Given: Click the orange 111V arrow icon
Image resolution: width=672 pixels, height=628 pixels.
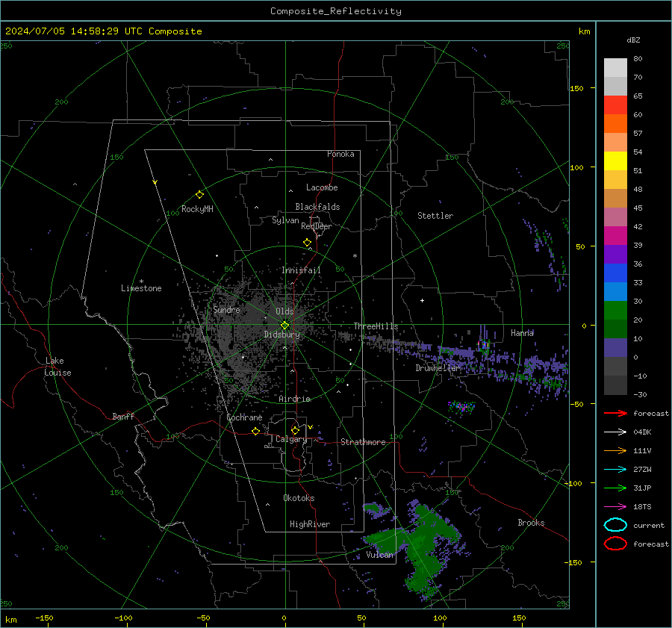Looking at the screenshot, I should click(x=615, y=450).
